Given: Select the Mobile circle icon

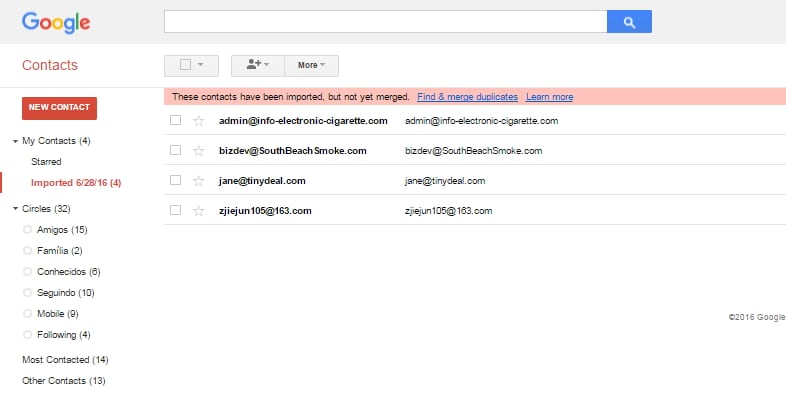Looking at the screenshot, I should [x=28, y=314].
